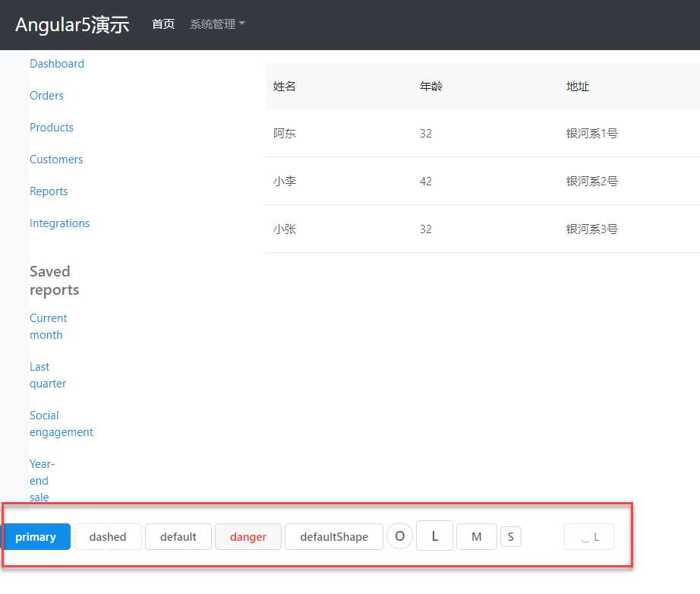Screen dimensions: 700x594
Task: Click the Angular5演示 brand title
Action: pyautogui.click(x=72, y=24)
